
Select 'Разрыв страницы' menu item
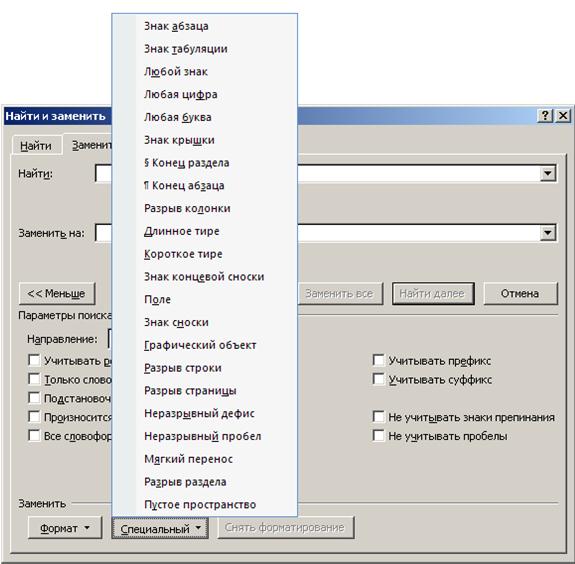click(x=205, y=391)
